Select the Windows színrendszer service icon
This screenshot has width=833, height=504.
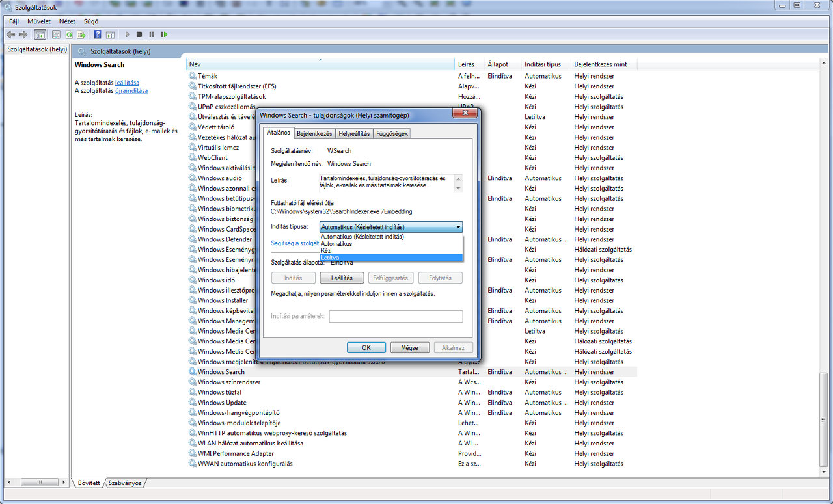(x=193, y=382)
